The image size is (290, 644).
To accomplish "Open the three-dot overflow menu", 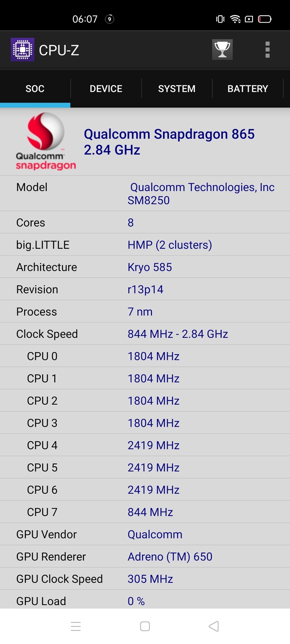I will (267, 50).
